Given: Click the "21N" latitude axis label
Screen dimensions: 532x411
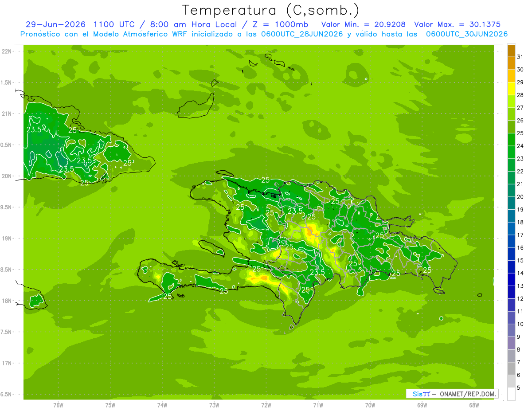Looking at the screenshot, I should tap(7, 114).
